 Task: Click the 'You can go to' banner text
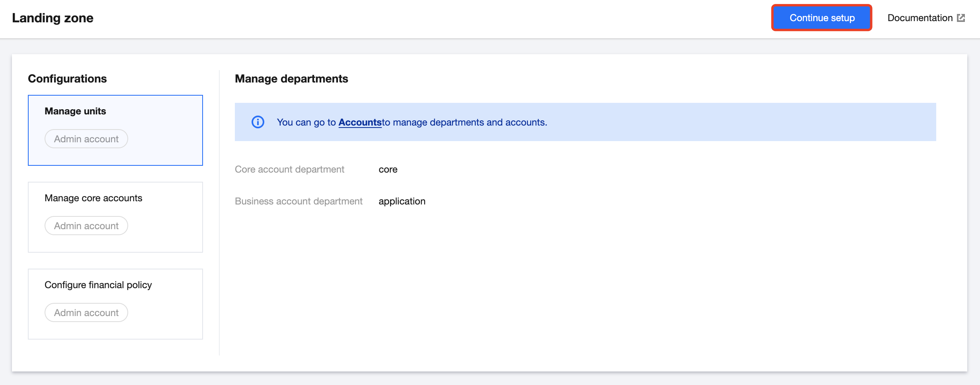[306, 122]
